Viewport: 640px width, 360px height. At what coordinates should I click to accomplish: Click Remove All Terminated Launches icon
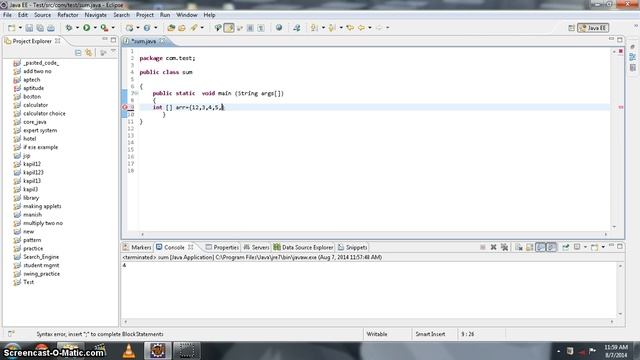click(x=504, y=247)
